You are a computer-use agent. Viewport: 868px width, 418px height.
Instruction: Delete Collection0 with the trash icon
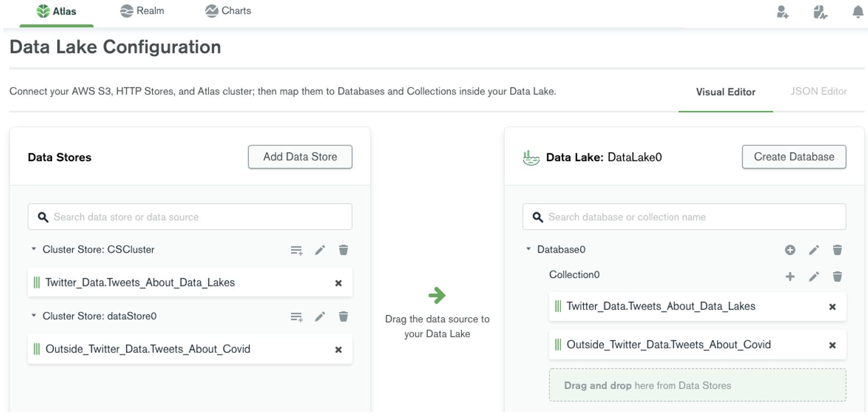point(837,276)
